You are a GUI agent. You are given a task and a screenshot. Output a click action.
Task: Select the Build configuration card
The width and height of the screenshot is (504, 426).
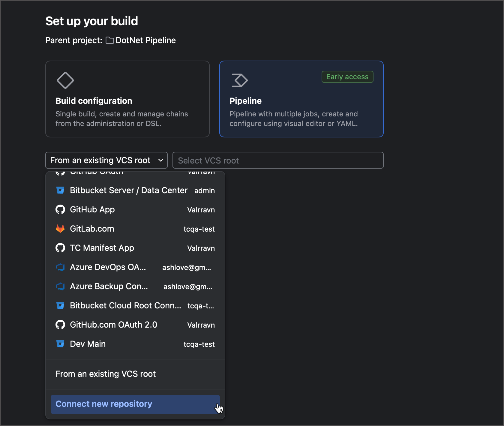tap(127, 99)
